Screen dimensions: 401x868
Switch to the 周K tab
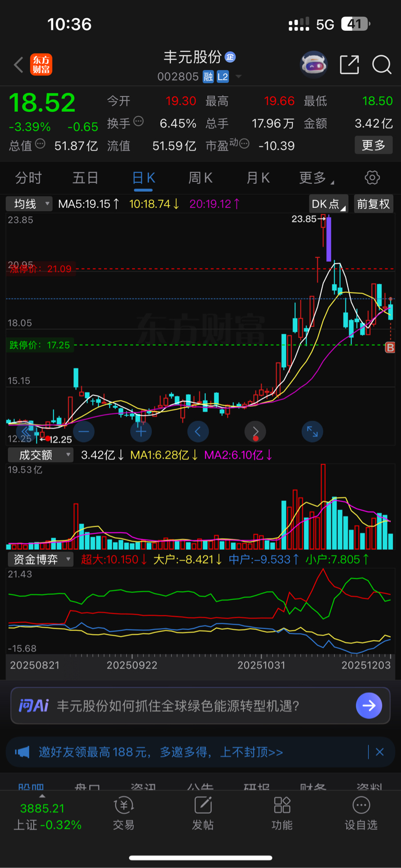point(200,178)
